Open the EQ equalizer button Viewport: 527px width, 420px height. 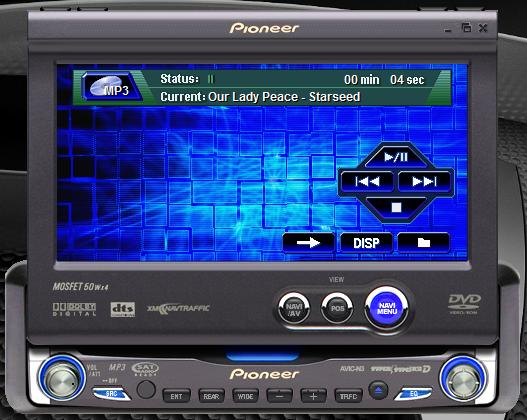tap(413, 394)
